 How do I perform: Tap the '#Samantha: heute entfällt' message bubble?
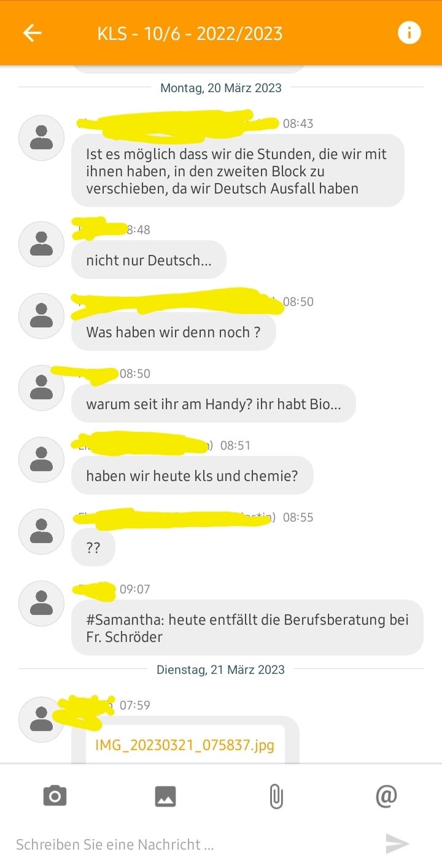tap(247, 628)
